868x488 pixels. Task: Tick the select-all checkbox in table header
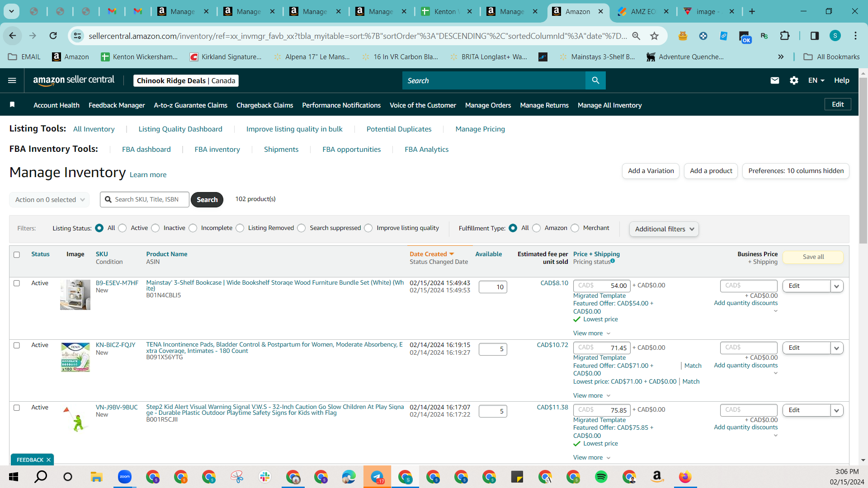click(x=17, y=255)
